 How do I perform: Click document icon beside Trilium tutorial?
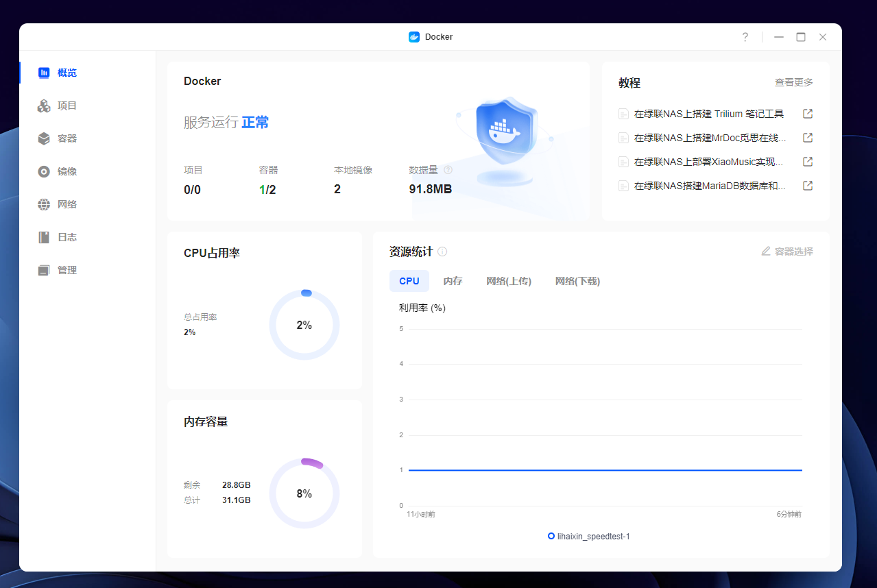(x=623, y=114)
